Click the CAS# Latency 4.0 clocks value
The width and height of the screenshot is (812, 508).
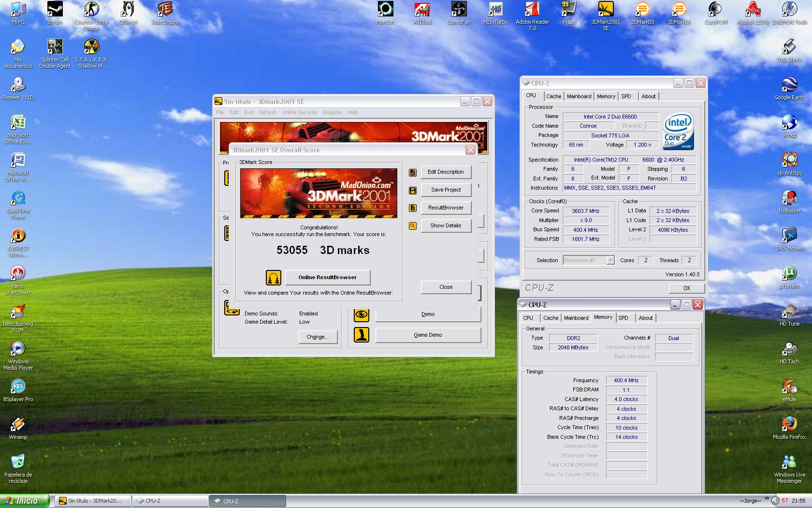click(x=626, y=400)
